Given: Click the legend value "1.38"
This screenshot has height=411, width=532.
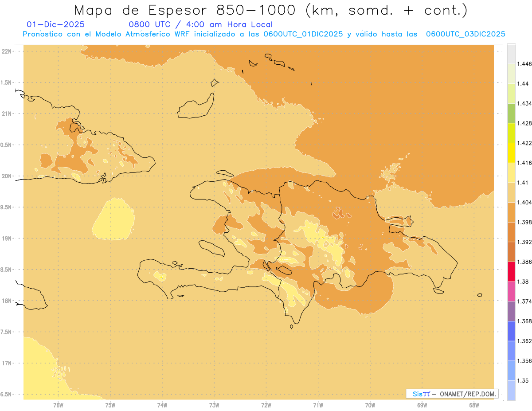Looking at the screenshot, I should (523, 282).
